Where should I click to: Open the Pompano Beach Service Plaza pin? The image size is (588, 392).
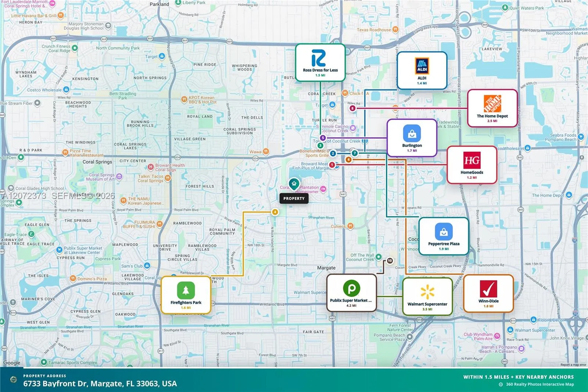tap(410, 336)
